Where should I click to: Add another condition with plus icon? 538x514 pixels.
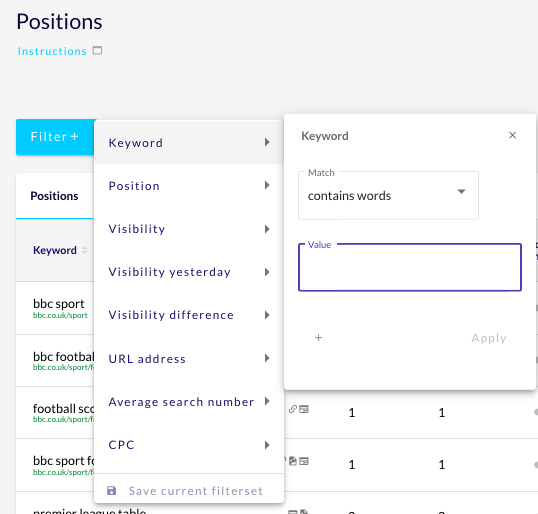pyautogui.click(x=318, y=338)
